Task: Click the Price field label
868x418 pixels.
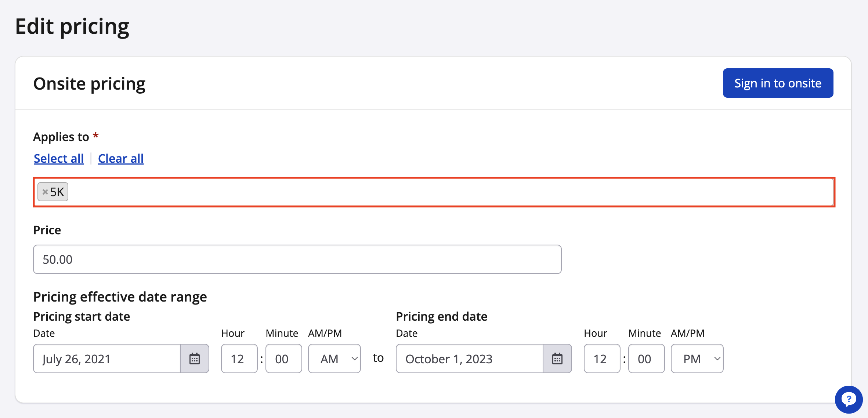Action: [x=47, y=230]
